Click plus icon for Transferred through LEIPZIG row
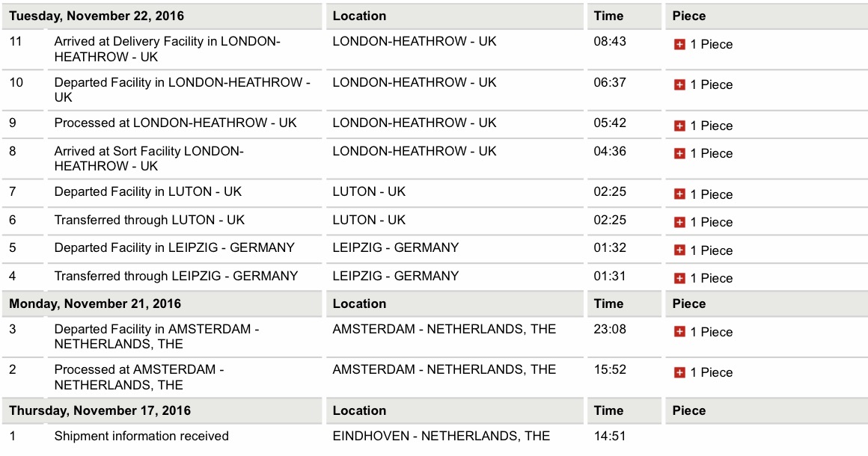Viewport: 868px width, 456px height. point(679,279)
